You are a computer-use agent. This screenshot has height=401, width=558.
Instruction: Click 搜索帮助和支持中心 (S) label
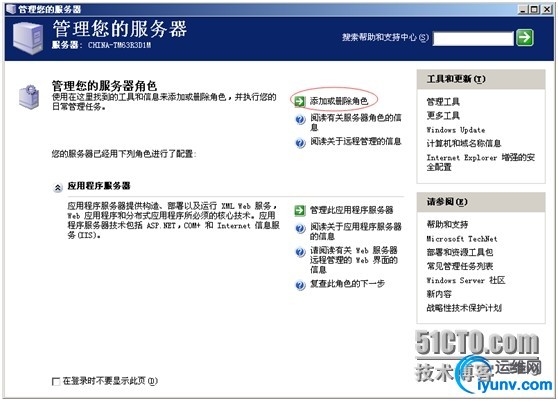coord(385,37)
